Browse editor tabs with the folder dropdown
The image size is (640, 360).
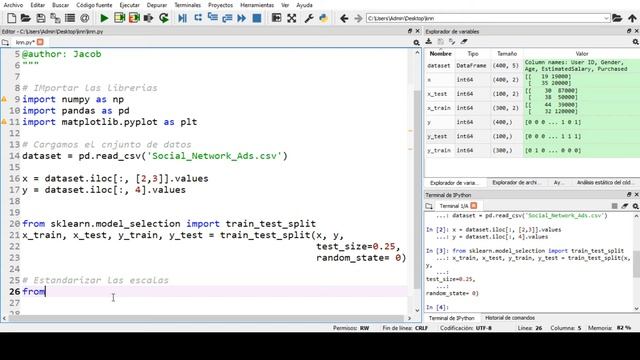tap(5, 42)
